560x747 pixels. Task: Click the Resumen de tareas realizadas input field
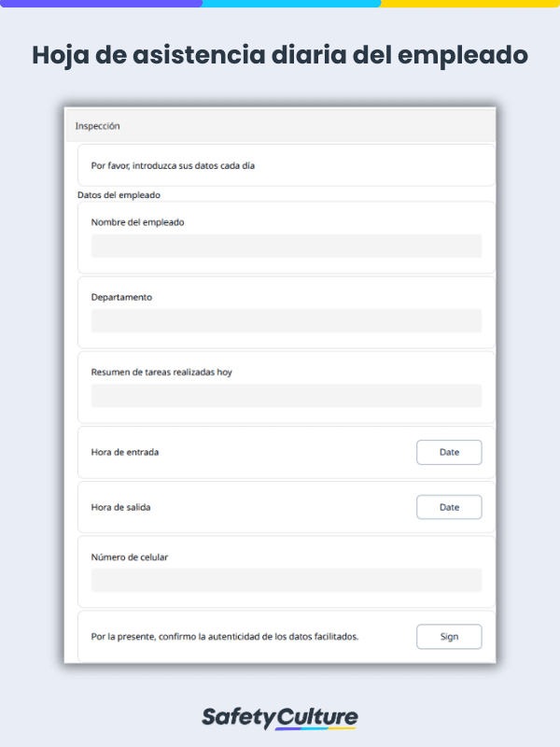pos(286,395)
